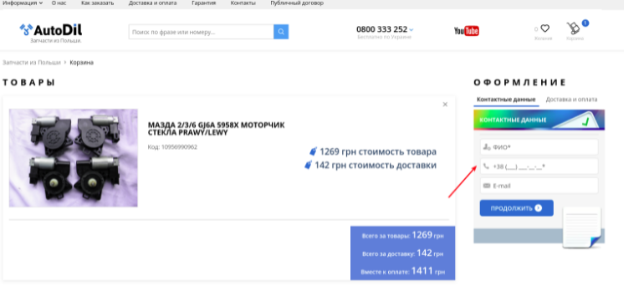Viewport: 644px width, 302px height.
Task: Click the ПРОДОЛЖИТЬ button
Action: tap(516, 208)
